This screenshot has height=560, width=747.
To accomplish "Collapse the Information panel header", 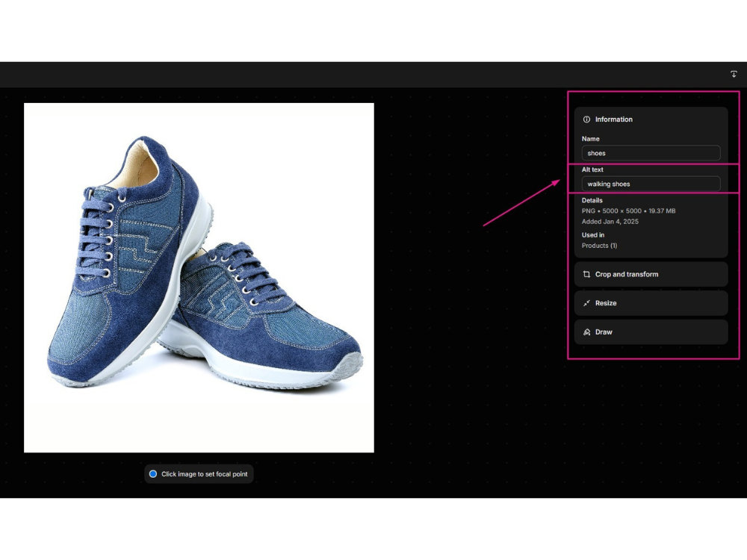I will click(x=651, y=119).
